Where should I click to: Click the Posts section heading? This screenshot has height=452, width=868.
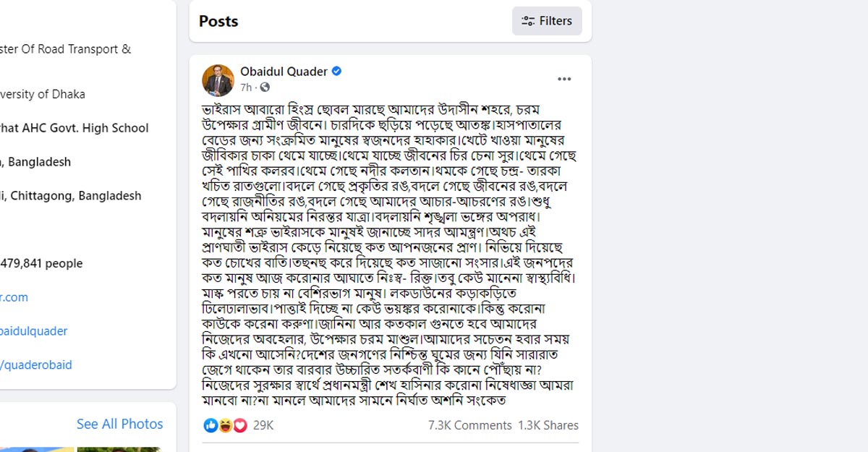point(218,21)
